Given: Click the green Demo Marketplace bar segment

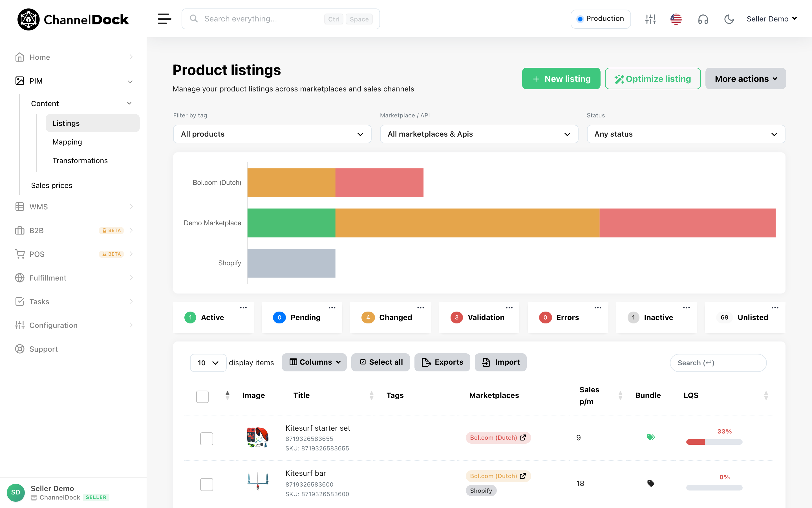Looking at the screenshot, I should point(291,223).
